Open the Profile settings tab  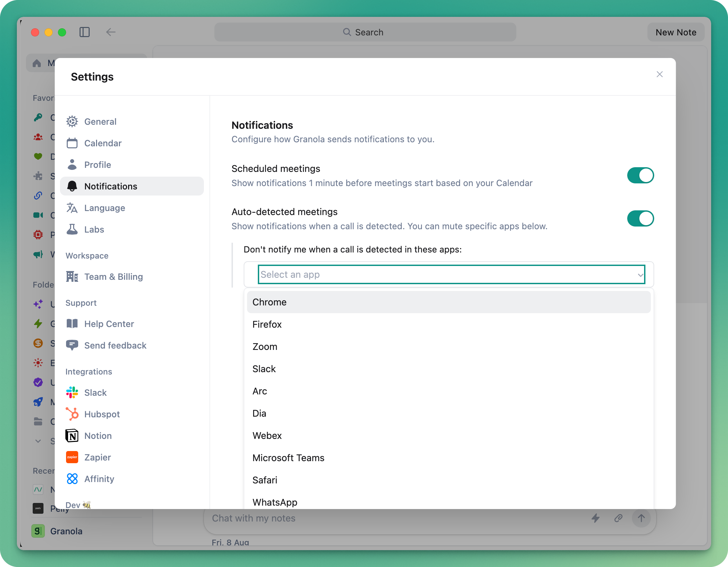[132, 165]
